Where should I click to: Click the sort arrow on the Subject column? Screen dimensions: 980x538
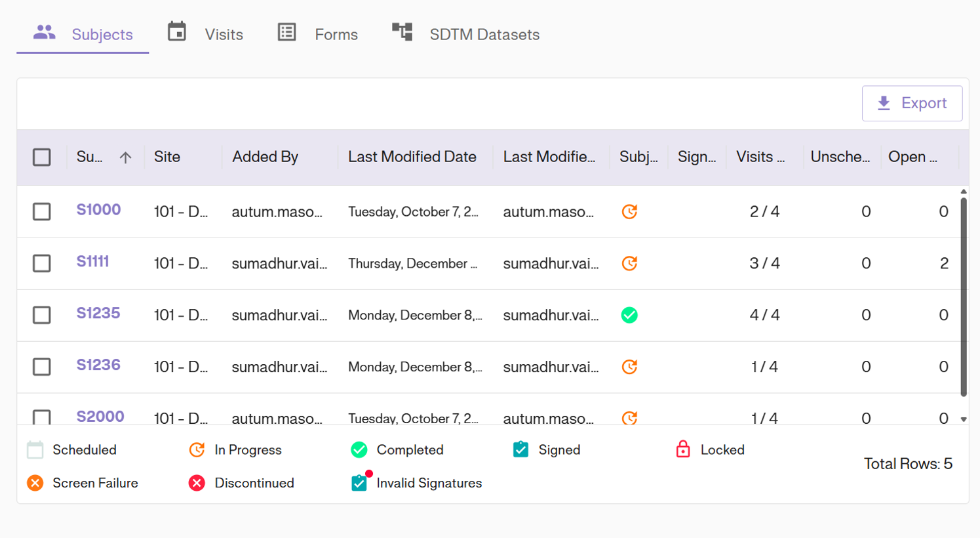point(125,157)
